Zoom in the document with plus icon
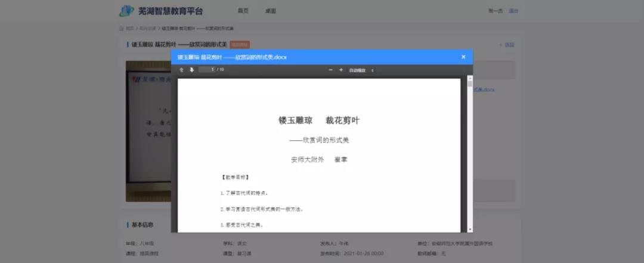 point(341,70)
